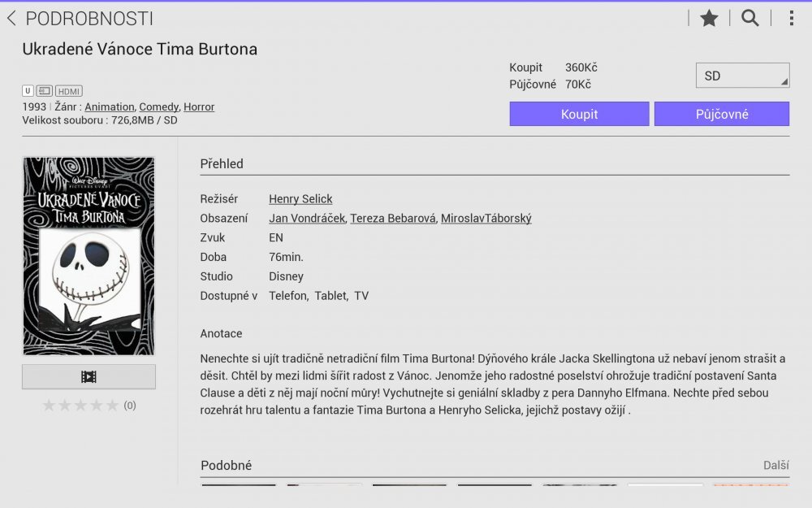The height and width of the screenshot is (508, 812).
Task: Open the Comedy genre link
Action: coord(158,106)
